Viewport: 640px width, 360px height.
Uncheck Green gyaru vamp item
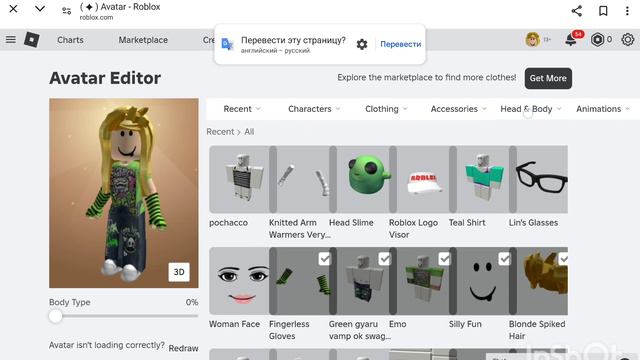384,259
